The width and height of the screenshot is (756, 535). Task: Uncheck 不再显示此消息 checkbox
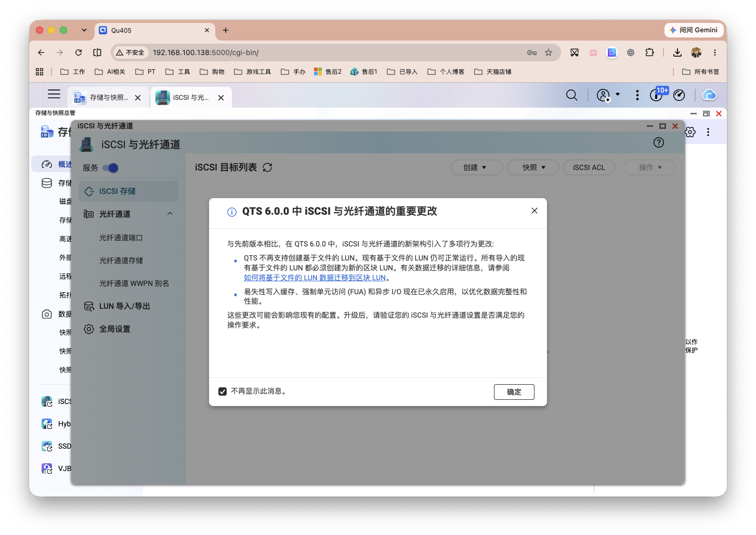click(x=223, y=392)
